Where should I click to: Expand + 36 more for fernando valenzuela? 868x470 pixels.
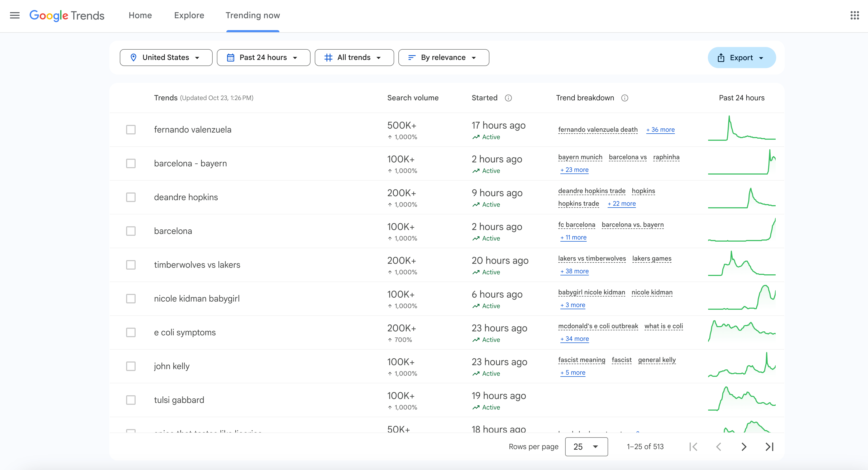click(660, 130)
